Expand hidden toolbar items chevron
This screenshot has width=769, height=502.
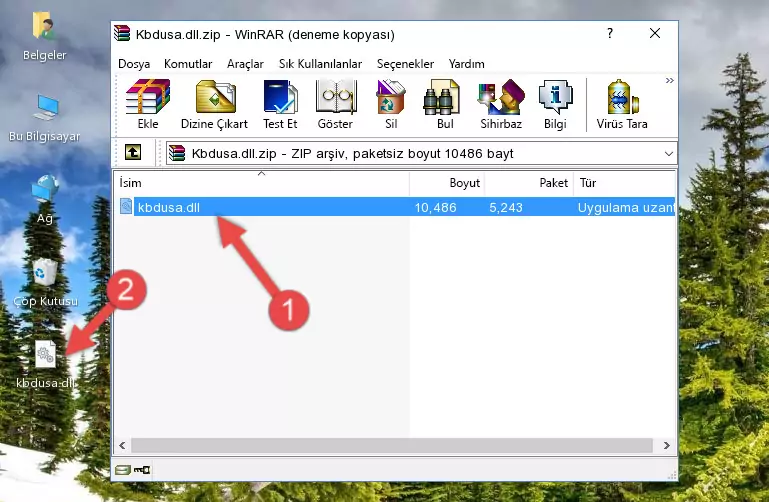pyautogui.click(x=669, y=80)
